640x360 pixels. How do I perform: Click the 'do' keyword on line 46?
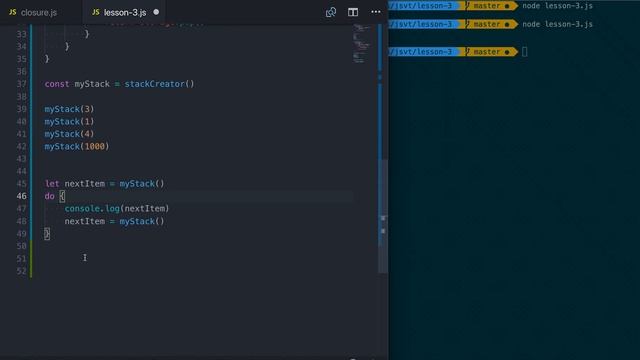pyautogui.click(x=49, y=196)
